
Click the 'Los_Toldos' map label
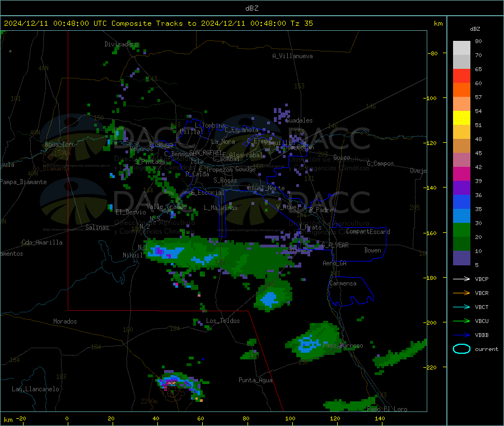[x=223, y=321]
